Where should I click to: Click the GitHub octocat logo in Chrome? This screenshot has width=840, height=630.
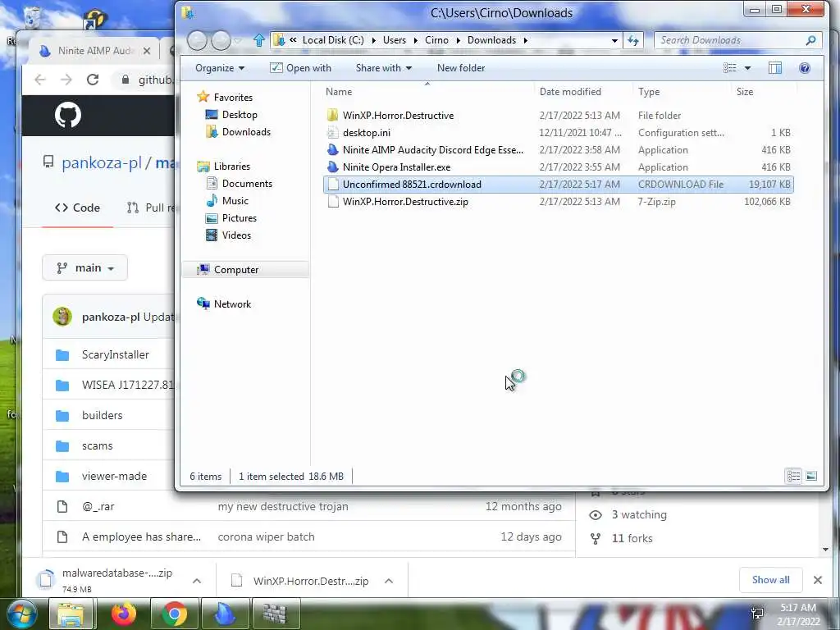(x=68, y=115)
